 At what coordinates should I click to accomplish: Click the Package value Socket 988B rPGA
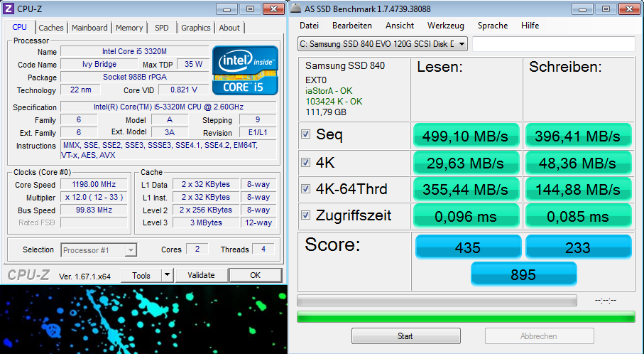click(135, 77)
